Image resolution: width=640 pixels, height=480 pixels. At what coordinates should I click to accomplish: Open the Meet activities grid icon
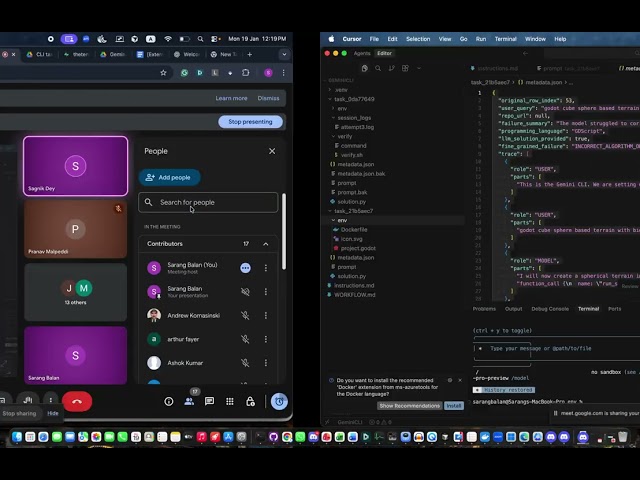coord(230,401)
